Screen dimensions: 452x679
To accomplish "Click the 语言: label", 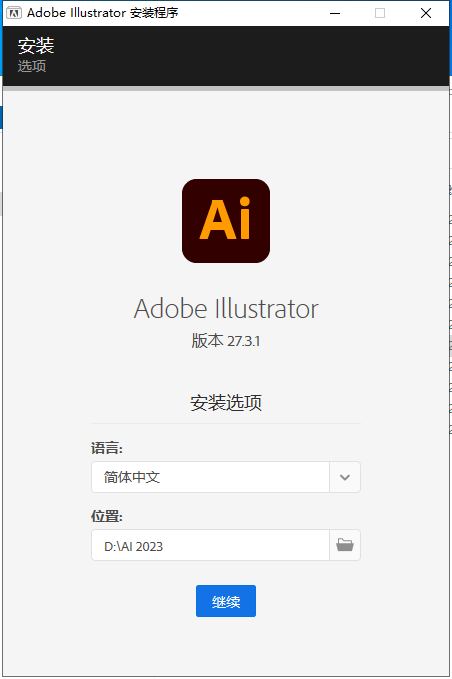I will (x=107, y=448).
